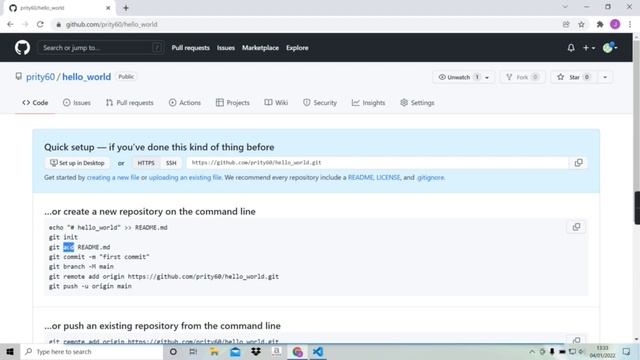Click the Unwatch button
Viewport: 640px width, 360px height.
pos(458,77)
